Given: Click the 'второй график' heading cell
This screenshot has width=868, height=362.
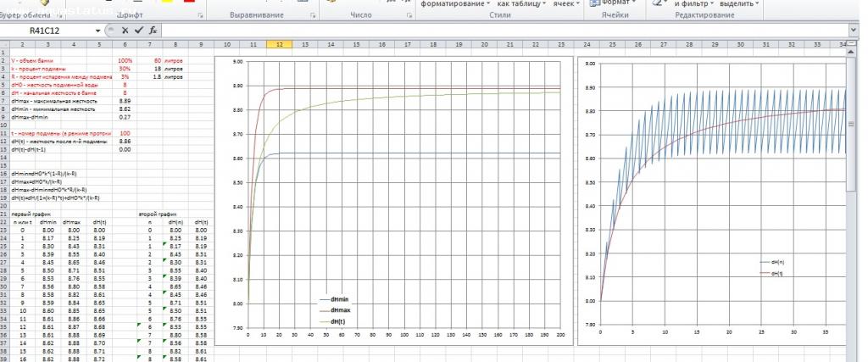Looking at the screenshot, I should click(x=159, y=213).
